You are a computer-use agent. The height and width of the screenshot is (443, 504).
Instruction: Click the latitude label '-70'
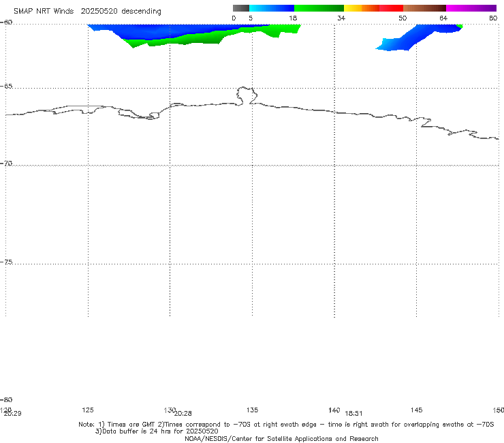[x=6, y=164]
